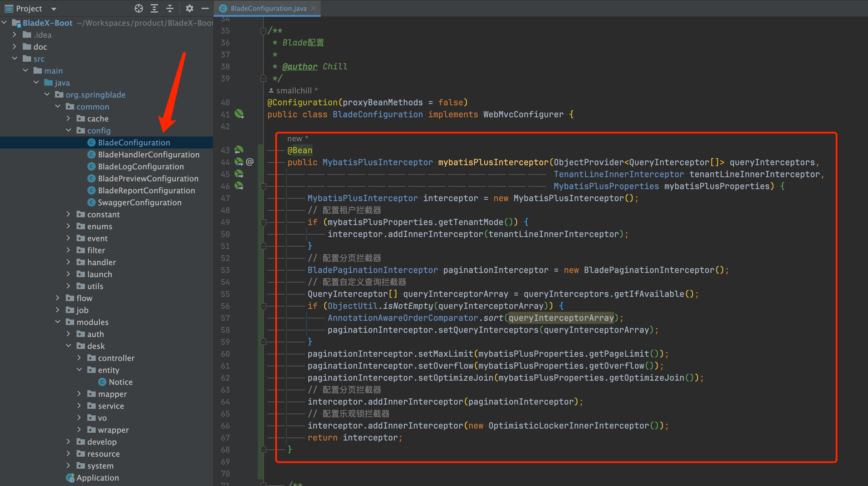
Task: Click the locate/select opened file icon
Action: [x=138, y=8]
